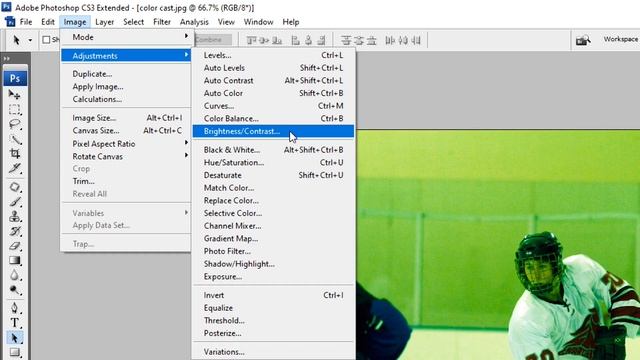Choose Duplicate in the Image menu
The height and width of the screenshot is (360, 640).
click(x=126, y=74)
